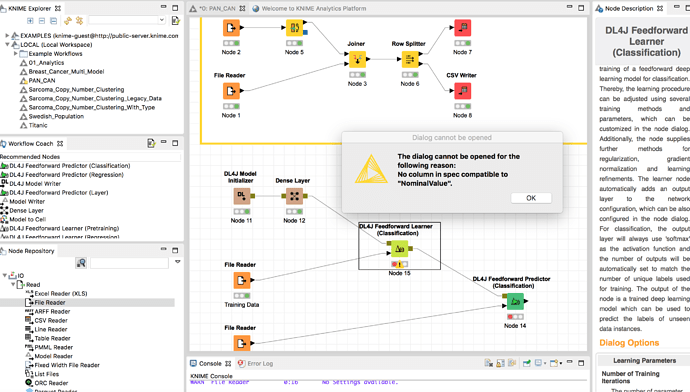Screen dimensions: 690x392
Task: Expand the EXAMPLES server entry
Action: click(7, 36)
